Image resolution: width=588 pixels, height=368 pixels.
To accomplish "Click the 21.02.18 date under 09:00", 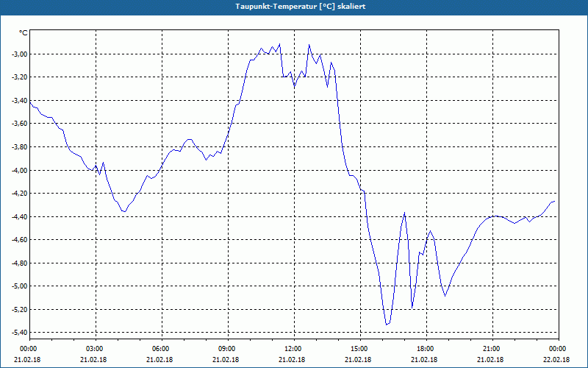I will coord(226,359).
